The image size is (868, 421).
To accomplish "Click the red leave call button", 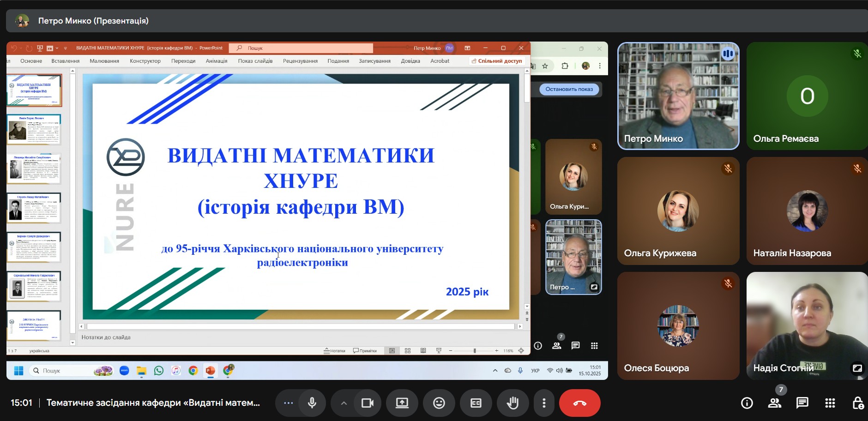I will point(579,403).
